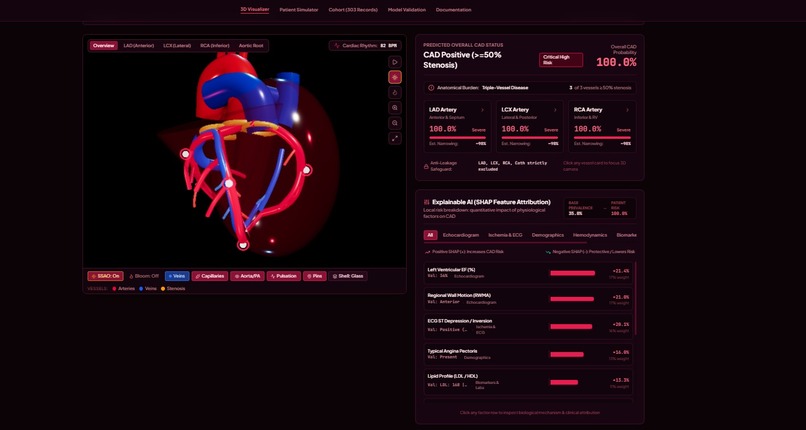Switch the Shell: Glass mode
The width and height of the screenshot is (806, 430).
pos(348,276)
